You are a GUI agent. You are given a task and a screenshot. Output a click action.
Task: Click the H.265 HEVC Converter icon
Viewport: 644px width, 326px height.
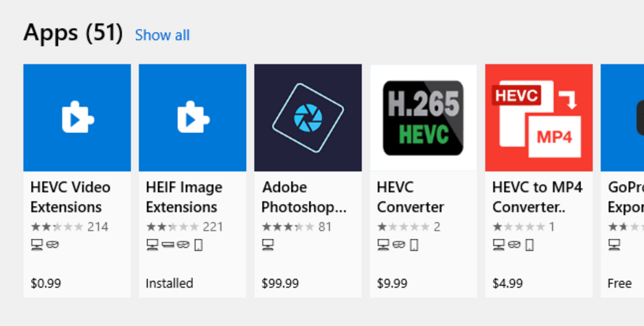pos(423,117)
